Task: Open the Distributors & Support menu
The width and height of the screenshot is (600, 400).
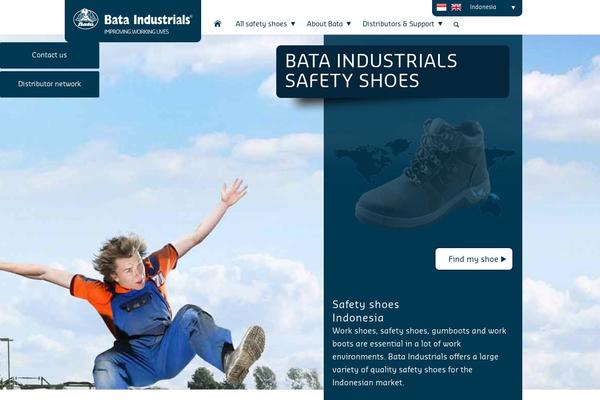Action: 402,24
